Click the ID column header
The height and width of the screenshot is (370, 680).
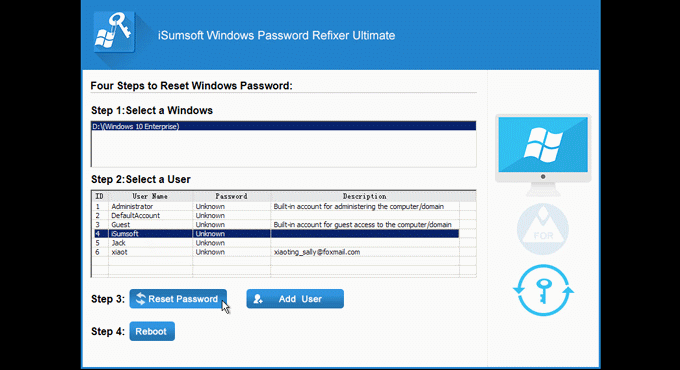(100, 196)
